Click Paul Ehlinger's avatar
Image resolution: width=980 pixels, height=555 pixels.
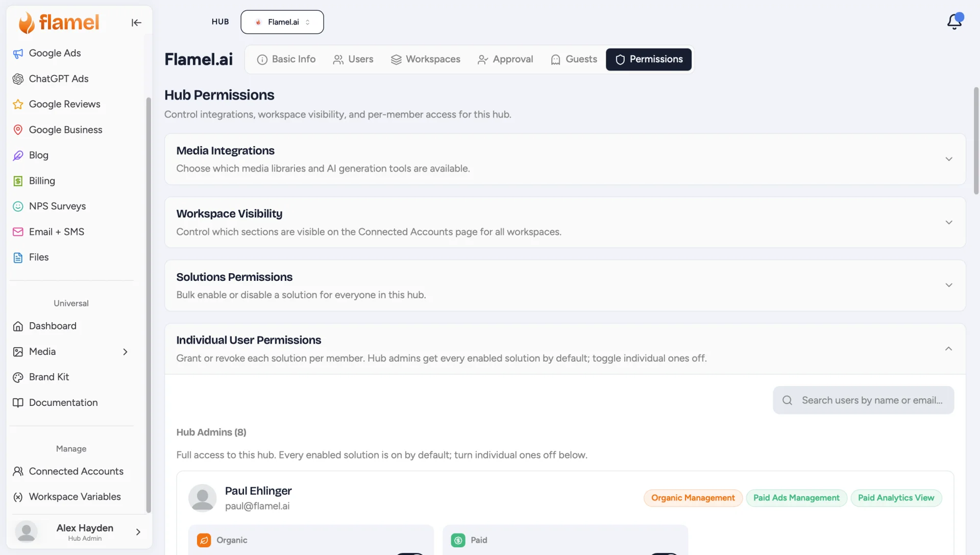coord(203,498)
